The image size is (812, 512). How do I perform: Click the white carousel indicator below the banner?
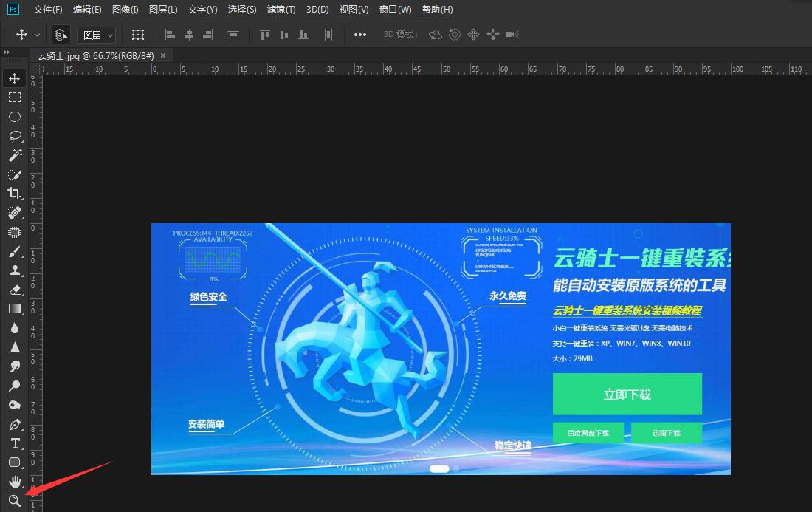(438, 468)
